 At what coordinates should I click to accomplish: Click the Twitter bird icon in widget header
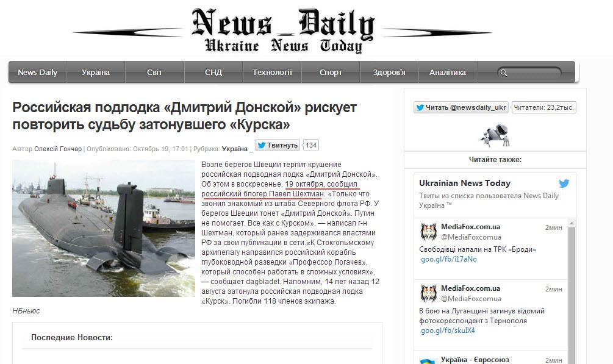(564, 183)
